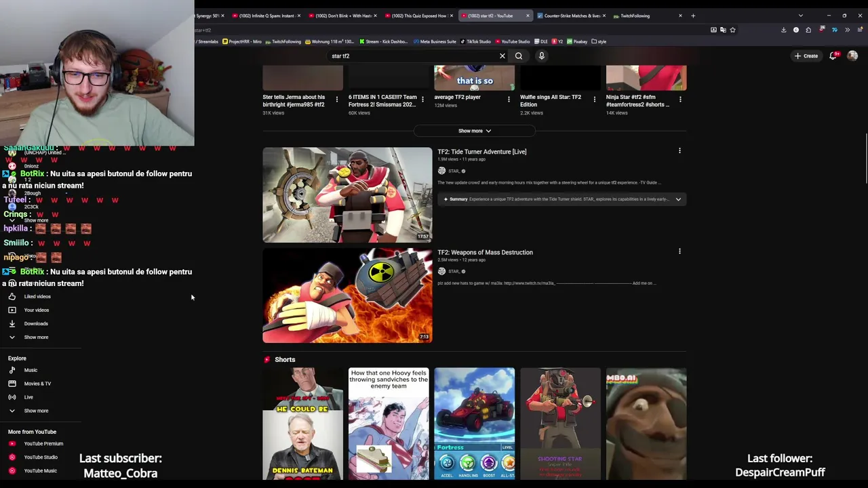The width and height of the screenshot is (868, 488).
Task: Expand the Summary of Tide Turner video
Action: [562, 199]
